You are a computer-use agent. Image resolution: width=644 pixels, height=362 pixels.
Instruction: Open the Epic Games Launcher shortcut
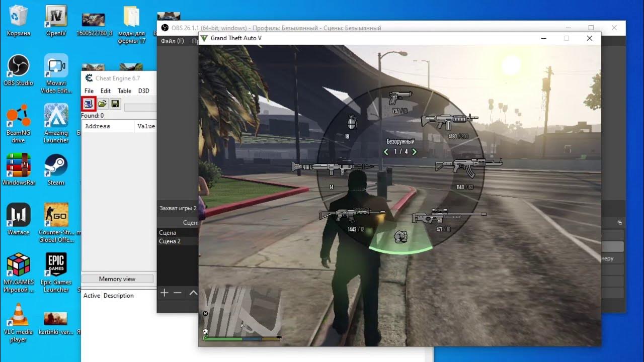coord(56,273)
